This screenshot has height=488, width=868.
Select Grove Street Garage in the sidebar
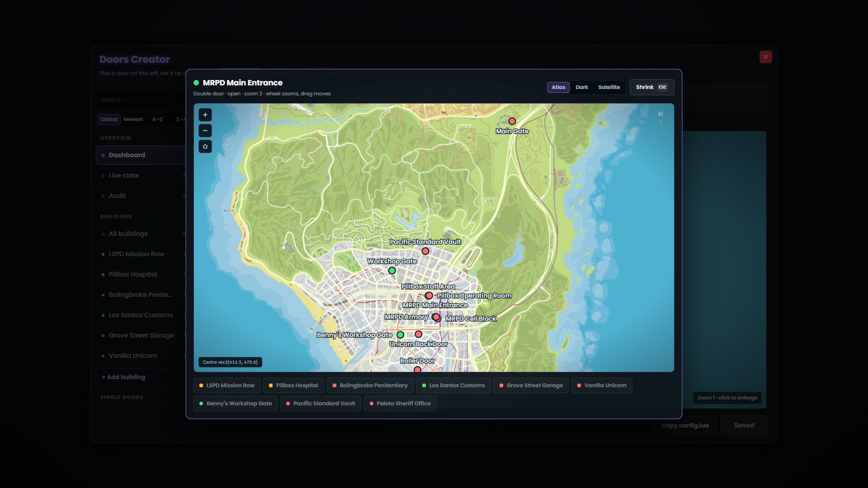coord(141,335)
